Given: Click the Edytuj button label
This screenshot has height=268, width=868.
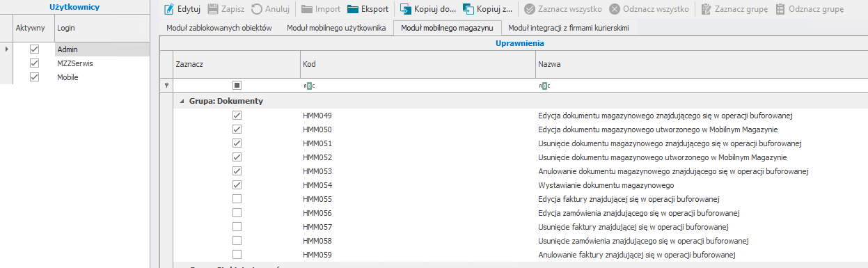Looking at the screenshot, I should click(189, 10).
